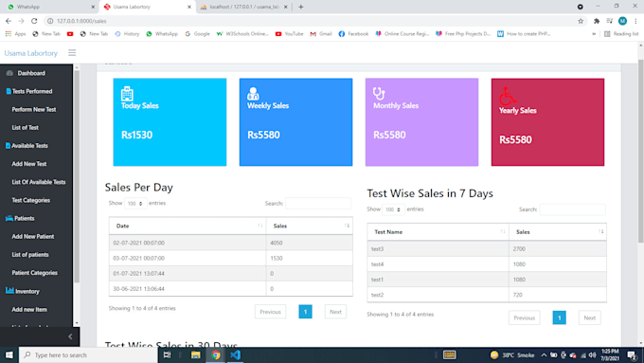Click the stethoscope icon on Monthly Sales card
Viewport: 644px width, 363px height.
(x=379, y=93)
